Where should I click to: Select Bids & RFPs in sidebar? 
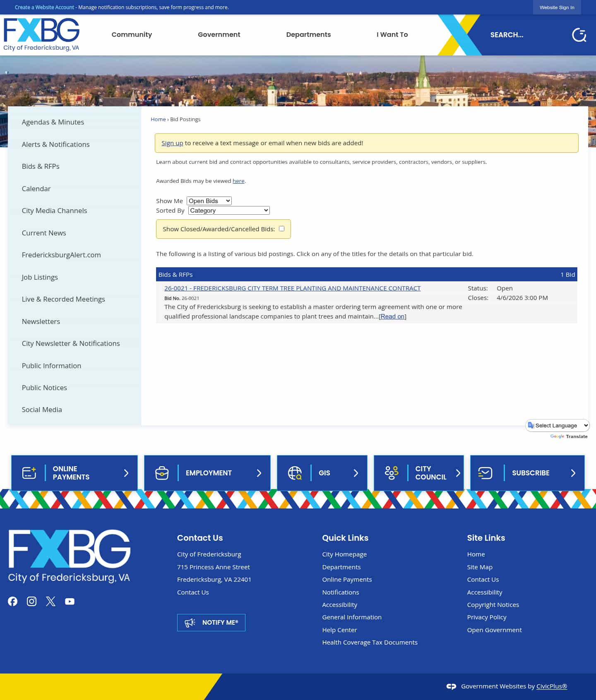(x=41, y=166)
